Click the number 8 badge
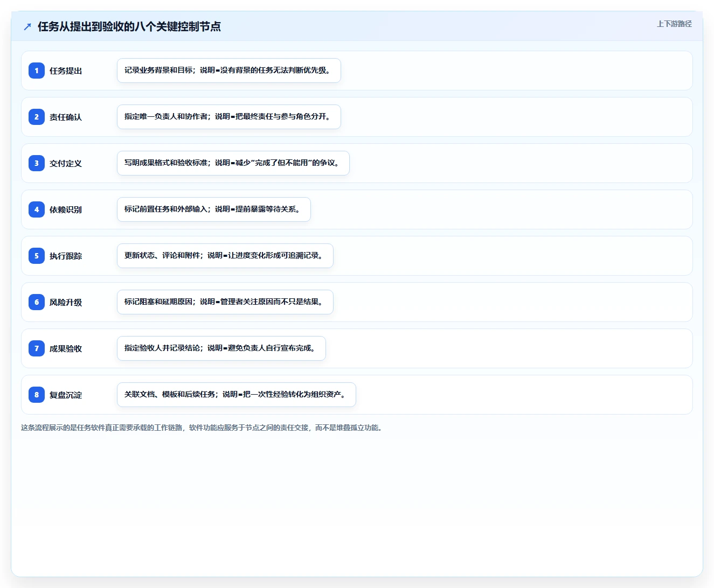 pos(37,395)
